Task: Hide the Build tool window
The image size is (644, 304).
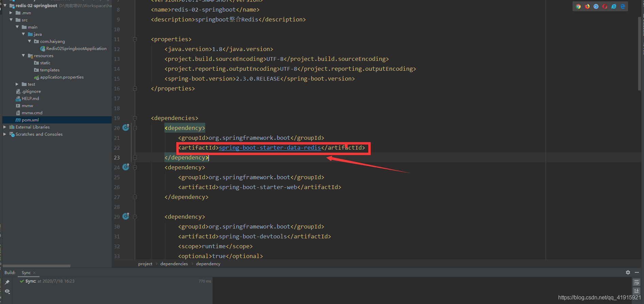Action: coord(637,272)
